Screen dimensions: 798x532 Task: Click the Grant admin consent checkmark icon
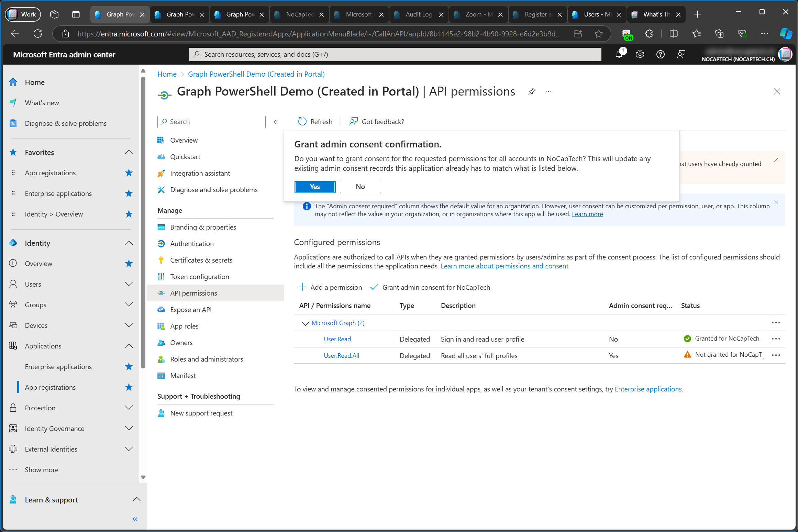pyautogui.click(x=374, y=287)
